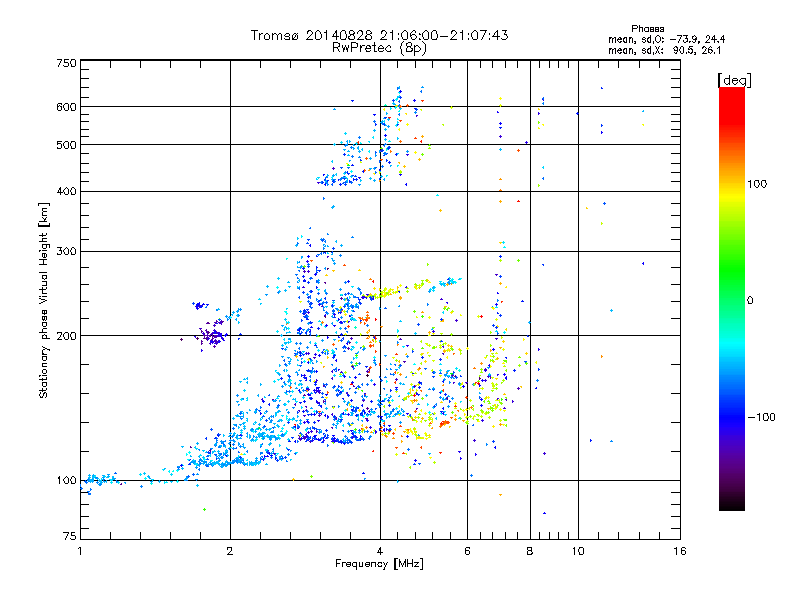Click the x-axis label '6'

click(x=467, y=551)
